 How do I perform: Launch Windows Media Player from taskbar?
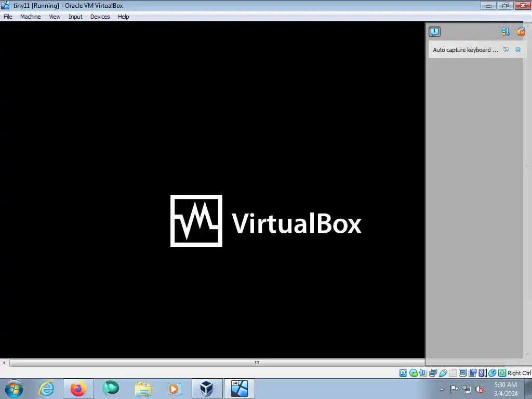[175, 389]
